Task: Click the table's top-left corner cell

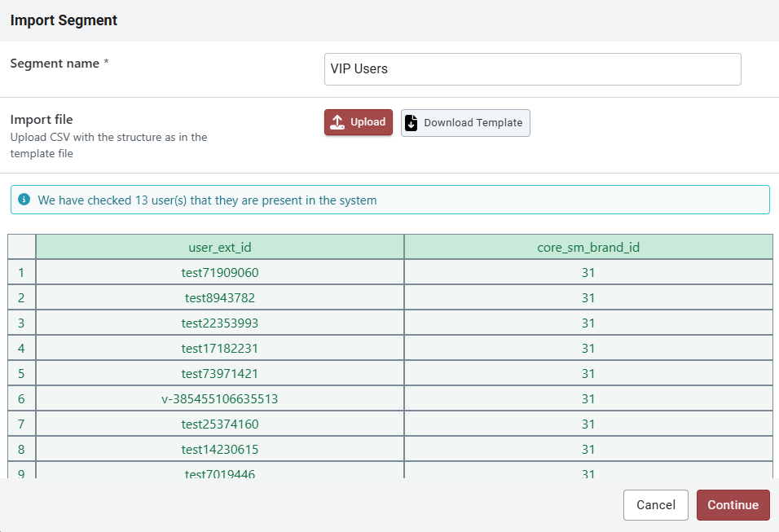Action: pyautogui.click(x=21, y=247)
